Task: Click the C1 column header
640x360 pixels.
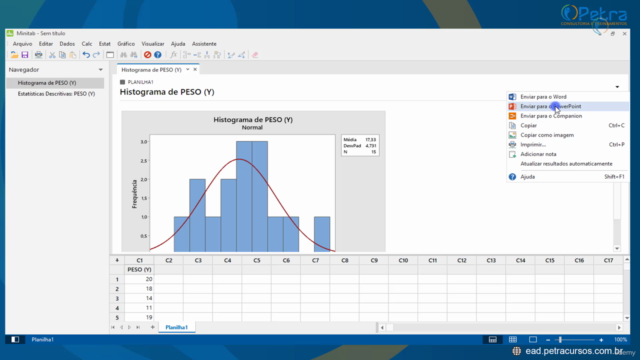Action: (139, 260)
